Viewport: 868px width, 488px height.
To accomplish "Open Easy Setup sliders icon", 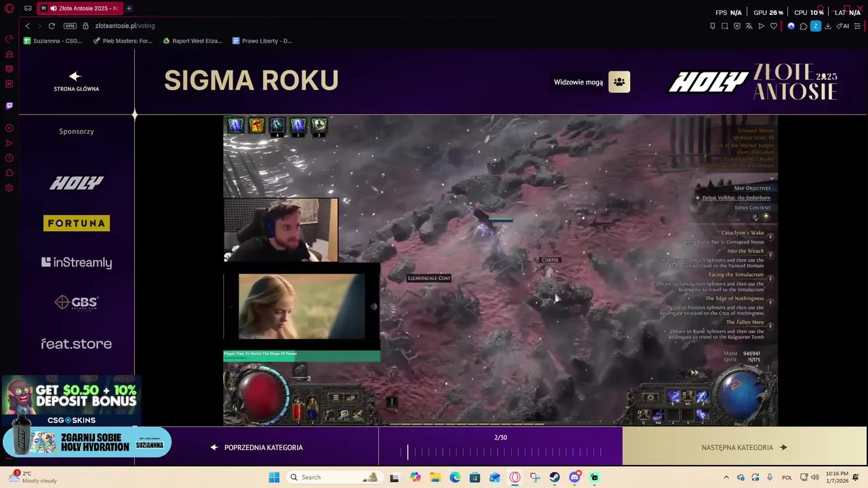I will pos(857,26).
